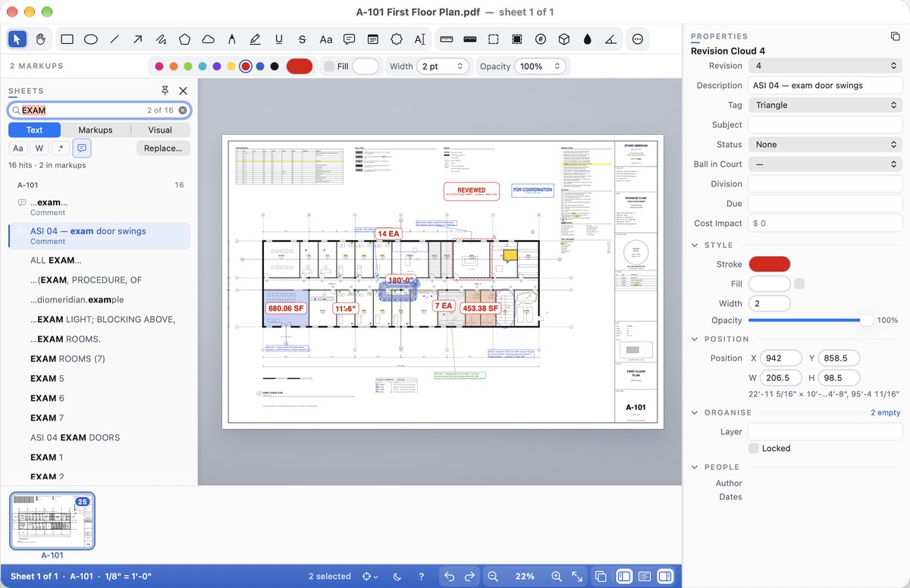Select the Highlighter tool
This screenshot has width=910, height=588.
[x=255, y=39]
